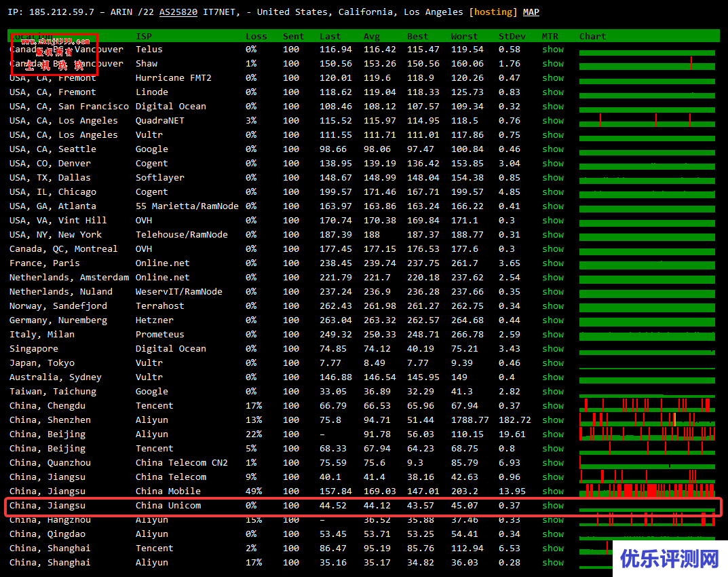The image size is (728, 577).
Task: Show MTR for Hurricane FMT2 row
Action: (553, 77)
